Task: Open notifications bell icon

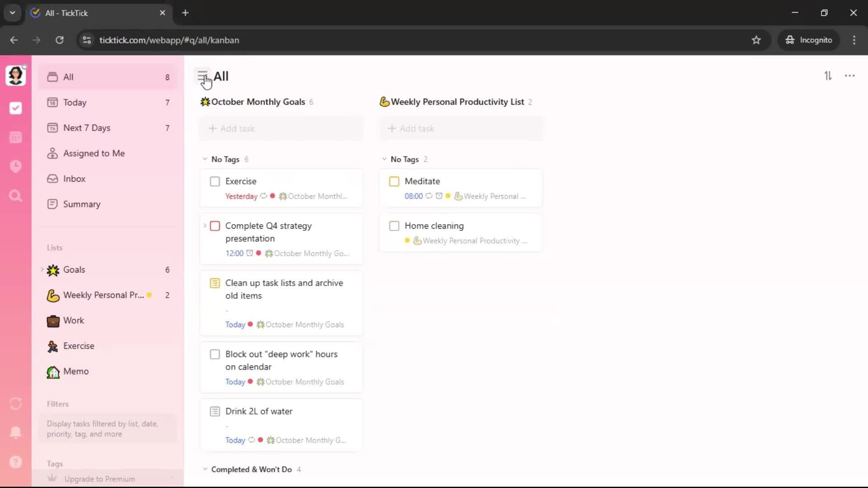Action: tap(15, 432)
